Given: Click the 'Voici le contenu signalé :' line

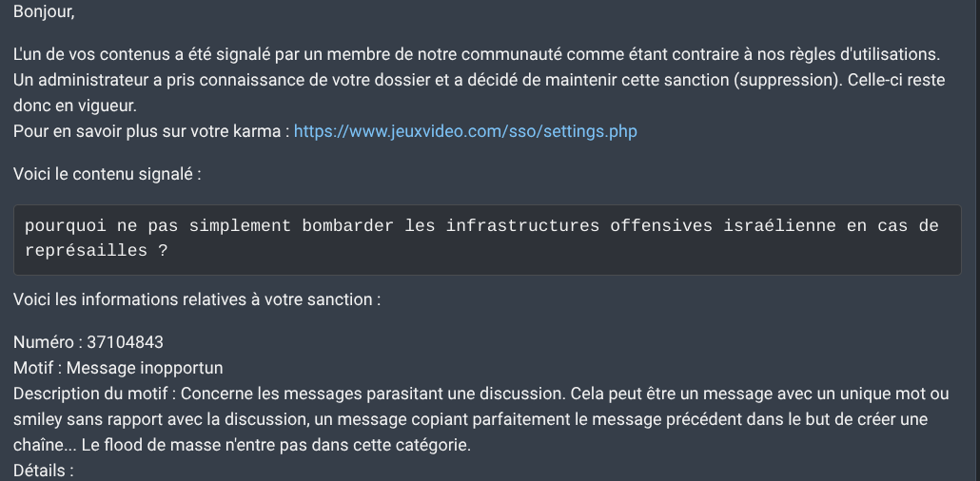Looking at the screenshot, I should [107, 174].
